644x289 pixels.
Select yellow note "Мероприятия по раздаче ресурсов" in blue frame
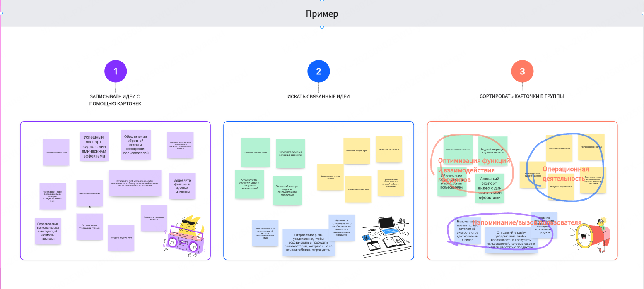pos(330,177)
